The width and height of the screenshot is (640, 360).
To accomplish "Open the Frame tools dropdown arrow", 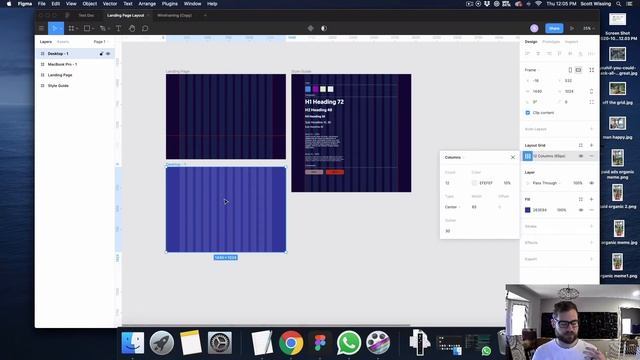I will click(x=77, y=29).
